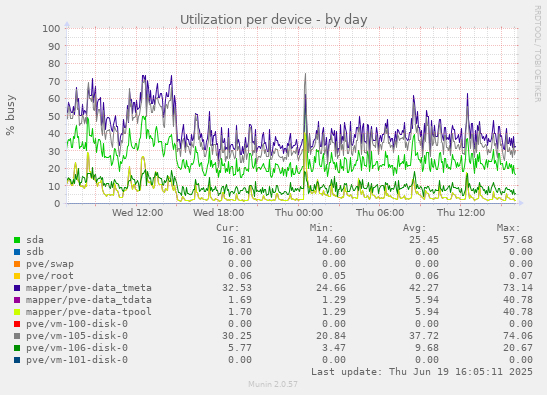Click tmeta minimum value 24.66
This screenshot has height=395, width=547.
click(331, 288)
